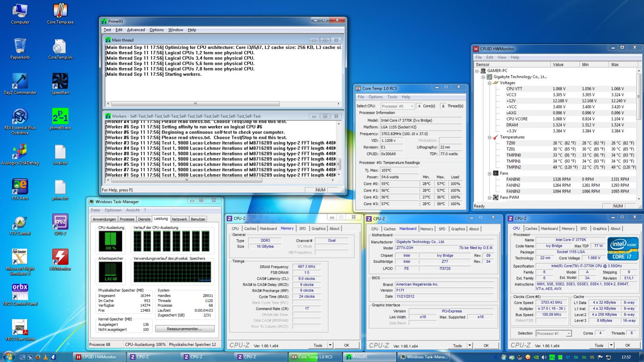This screenshot has height=362, width=644.
Task: Switch to the Prozesse tab in Task-Manager
Action: pyautogui.click(x=127, y=219)
